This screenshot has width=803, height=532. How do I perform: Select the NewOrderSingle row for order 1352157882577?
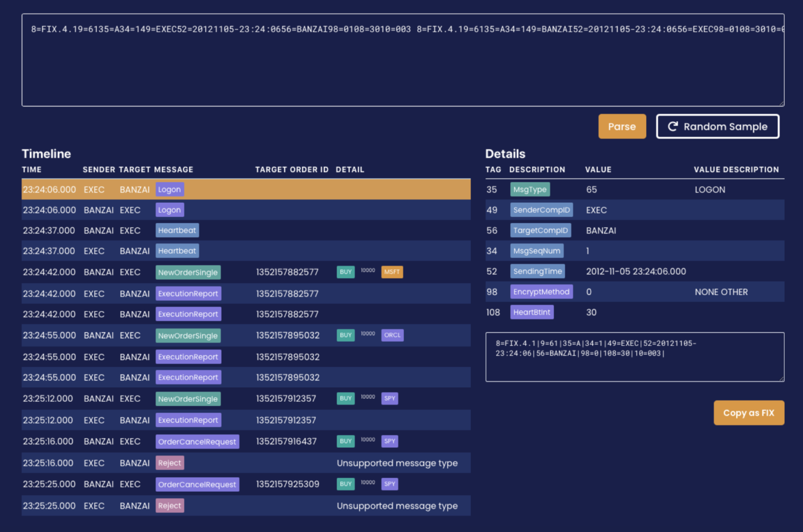point(246,272)
